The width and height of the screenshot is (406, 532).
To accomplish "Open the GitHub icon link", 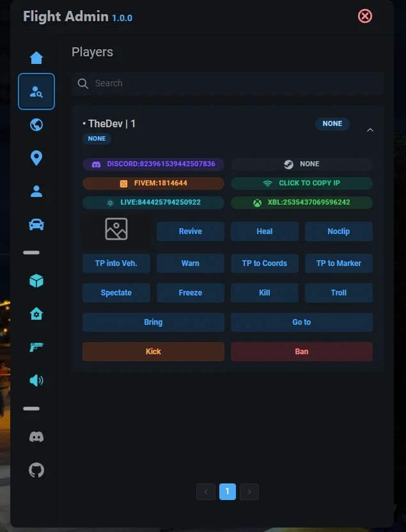I will pos(36,470).
